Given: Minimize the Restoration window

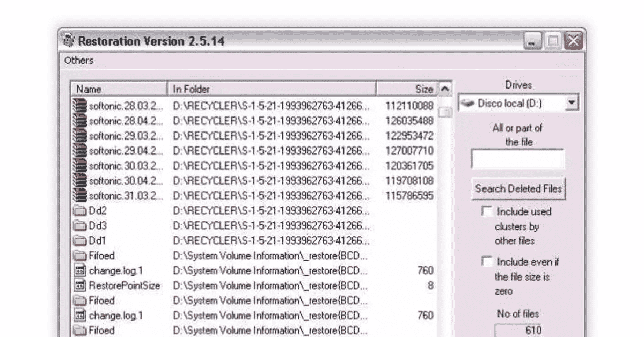Looking at the screenshot, I should pos(533,41).
